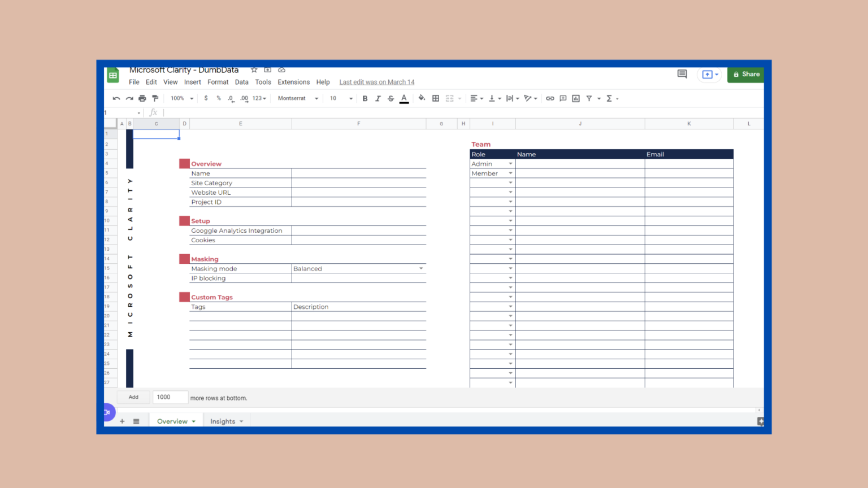The width and height of the screenshot is (868, 488).
Task: Switch to the Insights sheet tab
Action: 223,421
